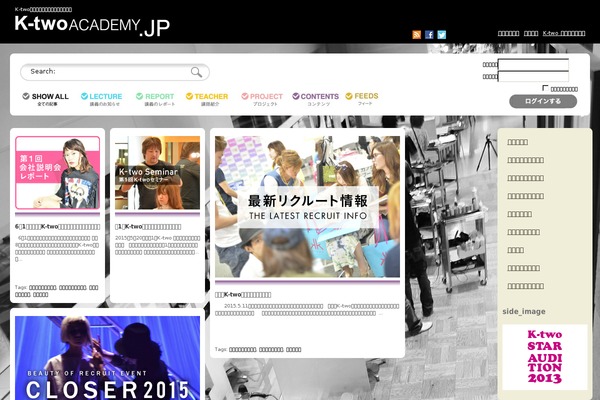Click the first header top-right link
Image resolution: width=600 pixels, height=400 pixels.
point(508,34)
